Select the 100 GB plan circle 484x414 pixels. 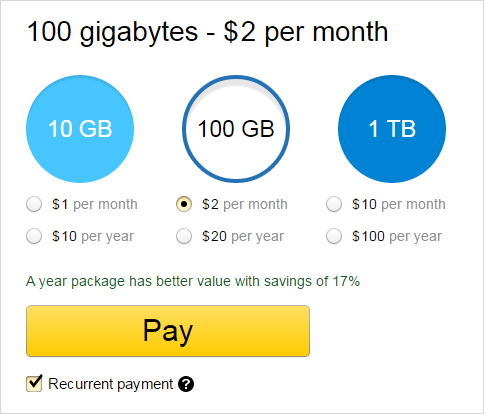pos(236,129)
